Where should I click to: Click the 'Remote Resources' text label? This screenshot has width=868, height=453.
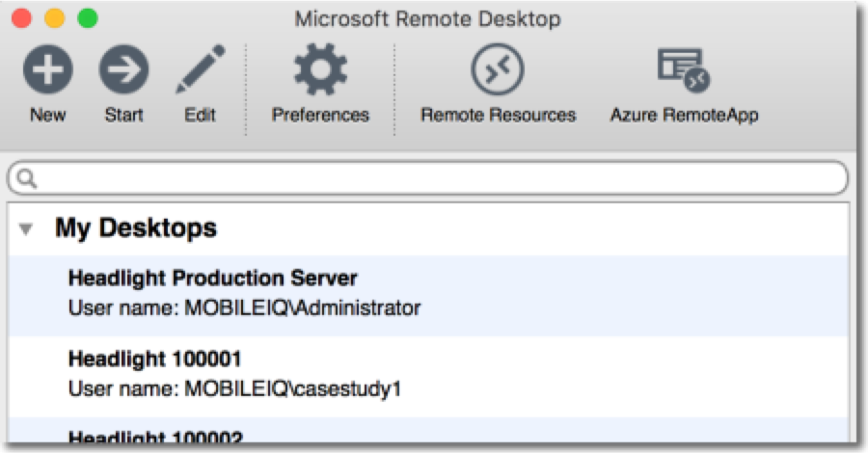[498, 116]
